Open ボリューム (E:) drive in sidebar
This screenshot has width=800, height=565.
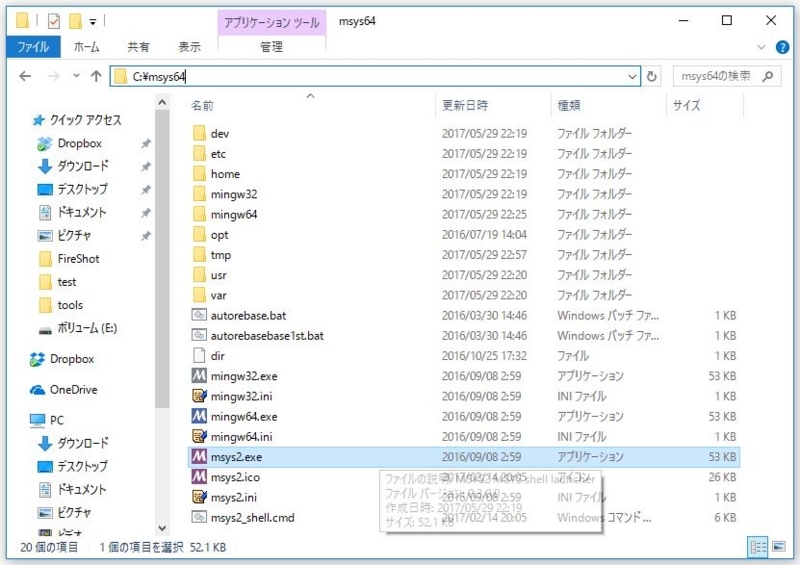(87, 328)
